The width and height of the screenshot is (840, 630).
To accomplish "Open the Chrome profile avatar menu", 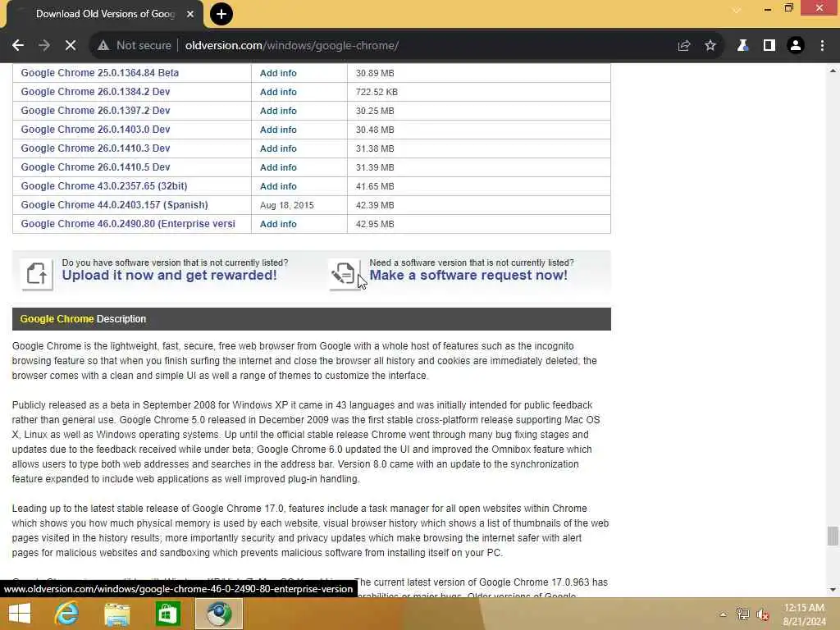I will tap(796, 46).
